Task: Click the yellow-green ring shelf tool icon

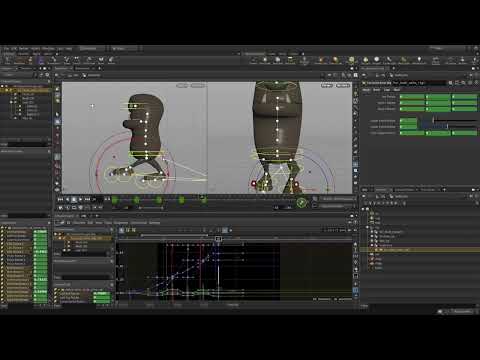Action: pyautogui.click(x=351, y=60)
